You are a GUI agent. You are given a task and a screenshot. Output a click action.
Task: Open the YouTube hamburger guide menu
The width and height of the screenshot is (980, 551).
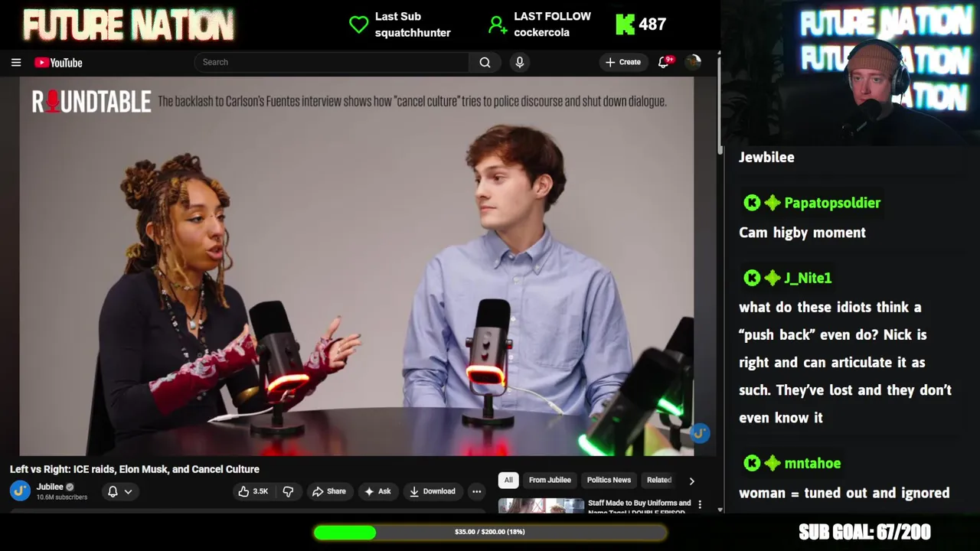(16, 63)
